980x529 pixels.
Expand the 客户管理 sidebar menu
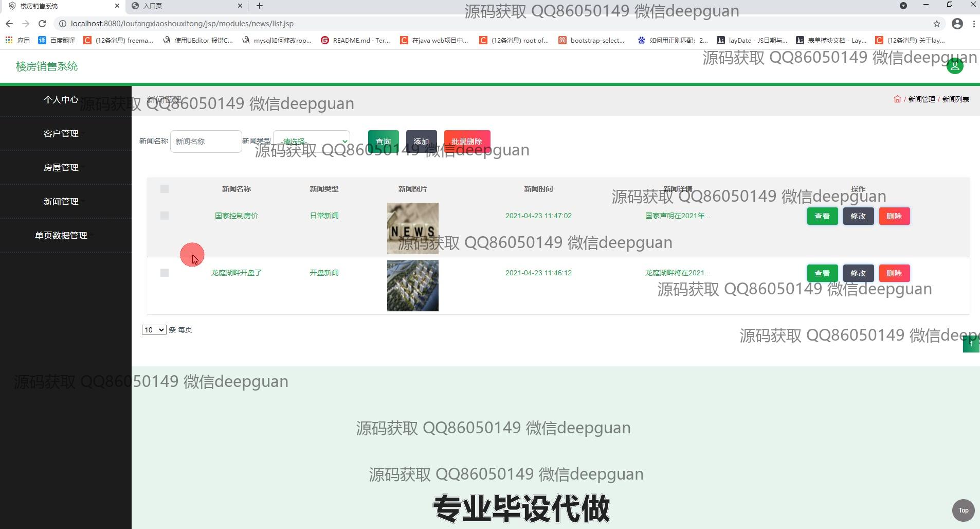61,133
